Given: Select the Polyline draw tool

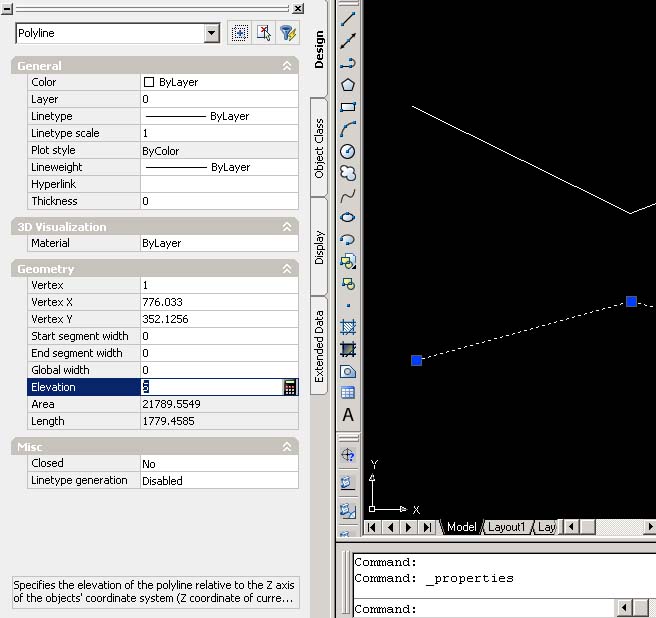Looking at the screenshot, I should click(x=348, y=63).
